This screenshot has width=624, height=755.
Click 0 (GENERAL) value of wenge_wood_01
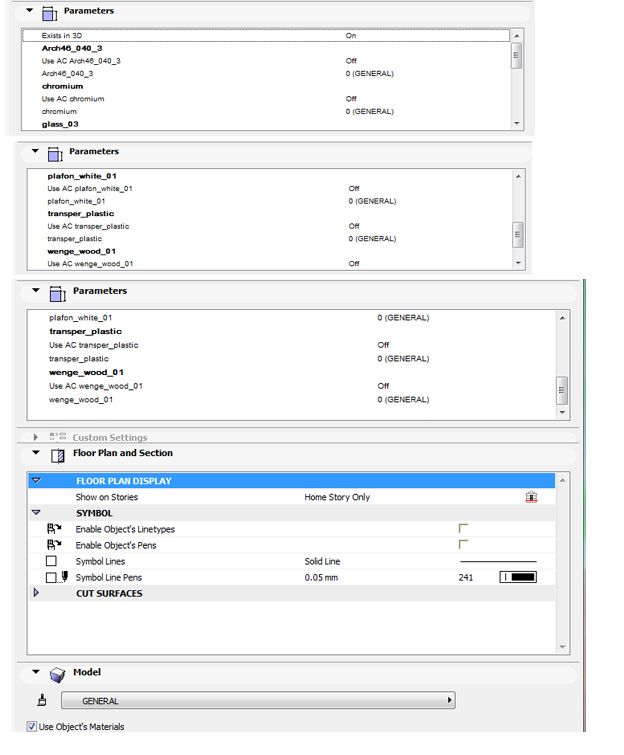(403, 399)
